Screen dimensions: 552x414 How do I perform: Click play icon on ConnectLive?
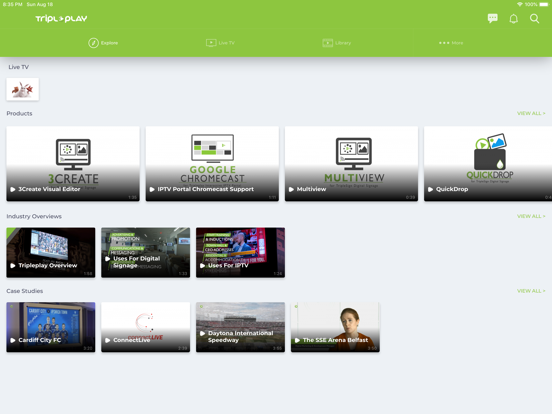[x=108, y=340]
